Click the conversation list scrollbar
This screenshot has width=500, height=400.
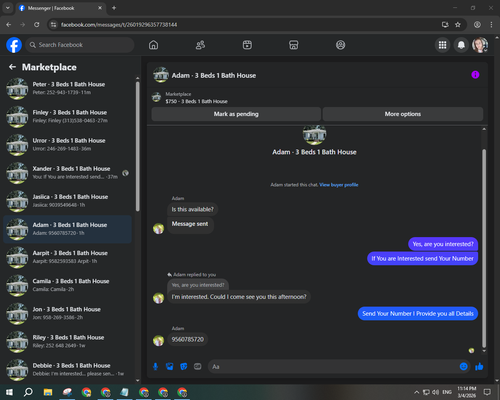[x=138, y=146]
